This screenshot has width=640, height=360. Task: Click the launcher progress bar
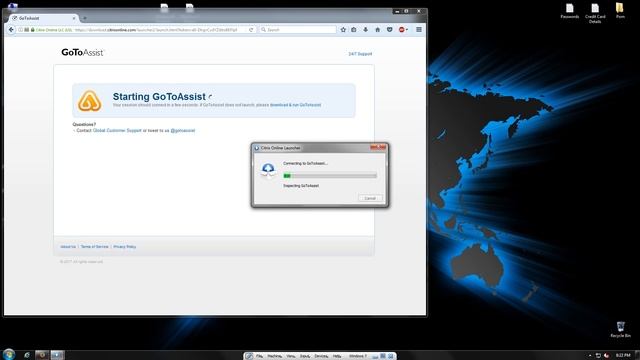click(x=330, y=176)
